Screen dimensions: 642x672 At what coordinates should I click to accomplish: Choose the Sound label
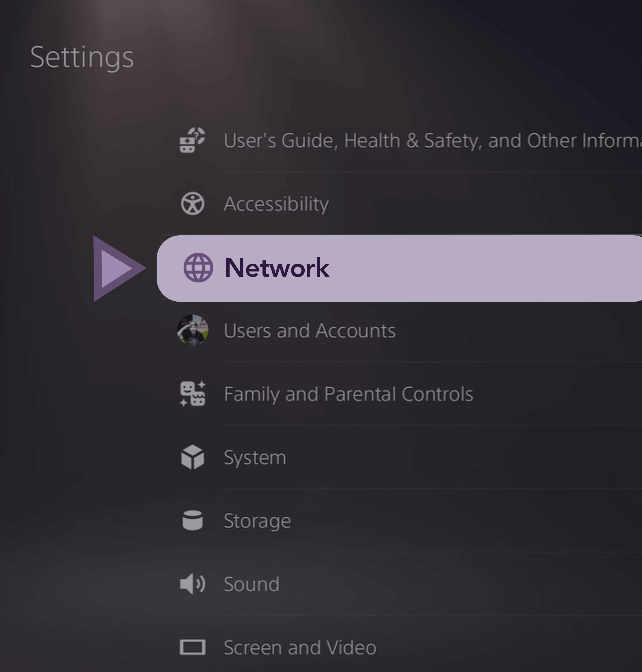point(251,584)
